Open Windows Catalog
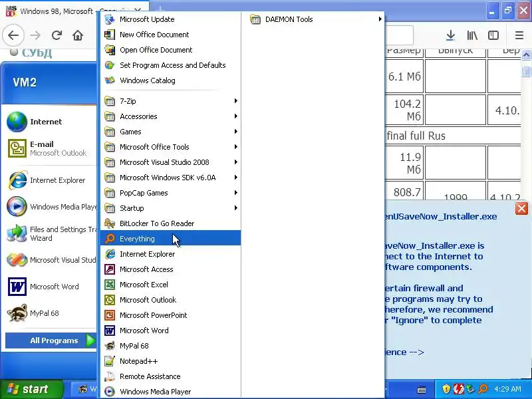532x399 pixels. 171,80
